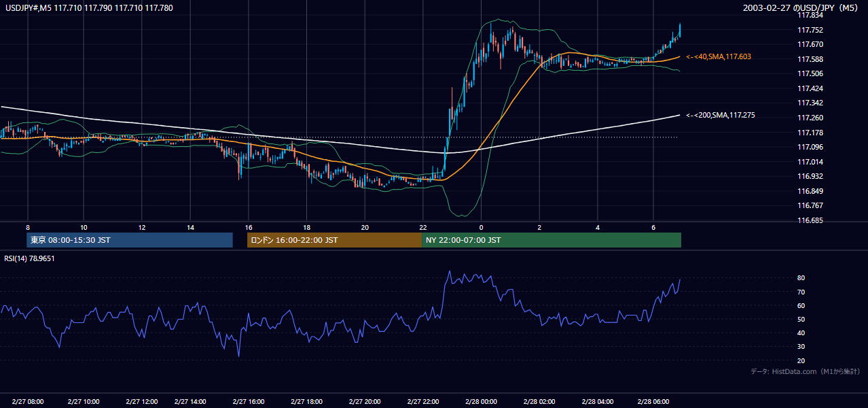The width and height of the screenshot is (868, 408).
Task: Click hour label 0 under the price chart
Action: tap(481, 227)
